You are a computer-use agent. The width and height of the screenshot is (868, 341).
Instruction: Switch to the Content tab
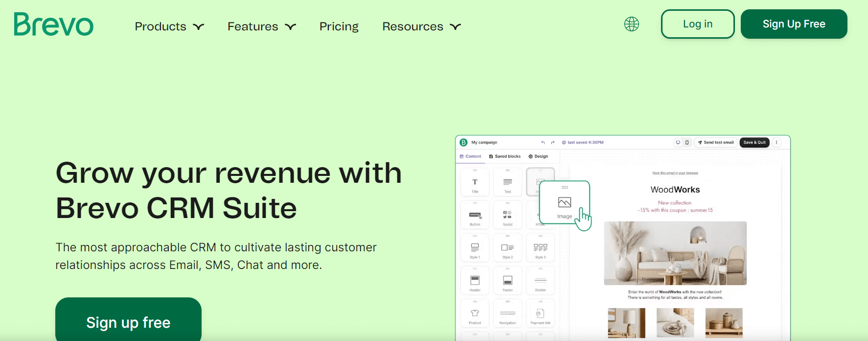(471, 156)
